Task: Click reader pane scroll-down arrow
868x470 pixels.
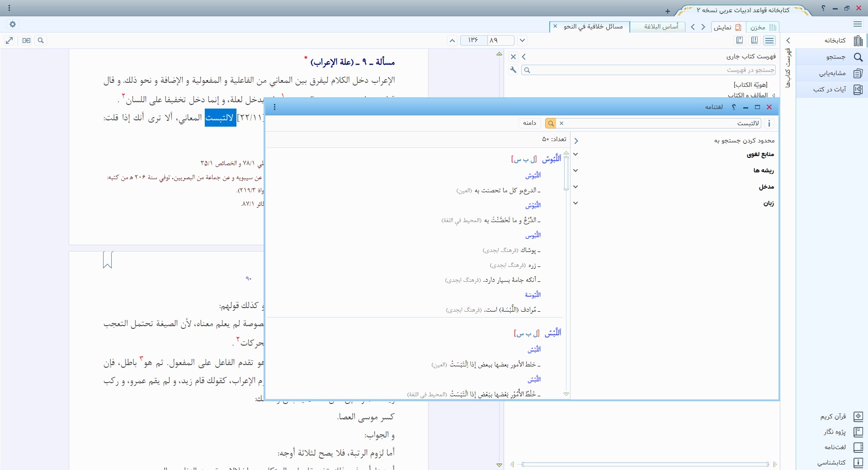Action: coord(499,465)
